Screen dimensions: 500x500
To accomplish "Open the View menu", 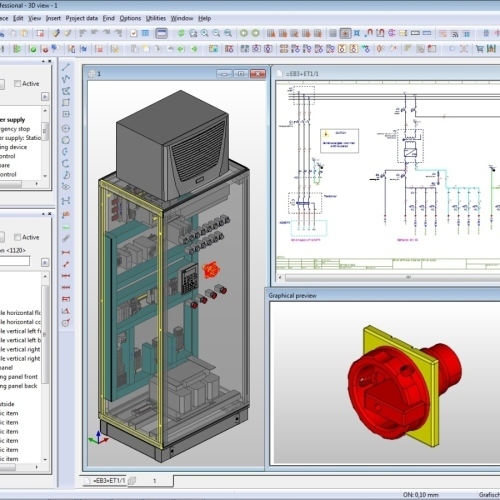I will click(34, 18).
